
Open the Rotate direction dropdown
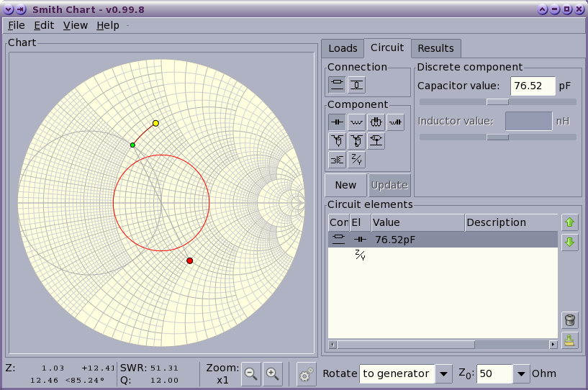pos(443,373)
